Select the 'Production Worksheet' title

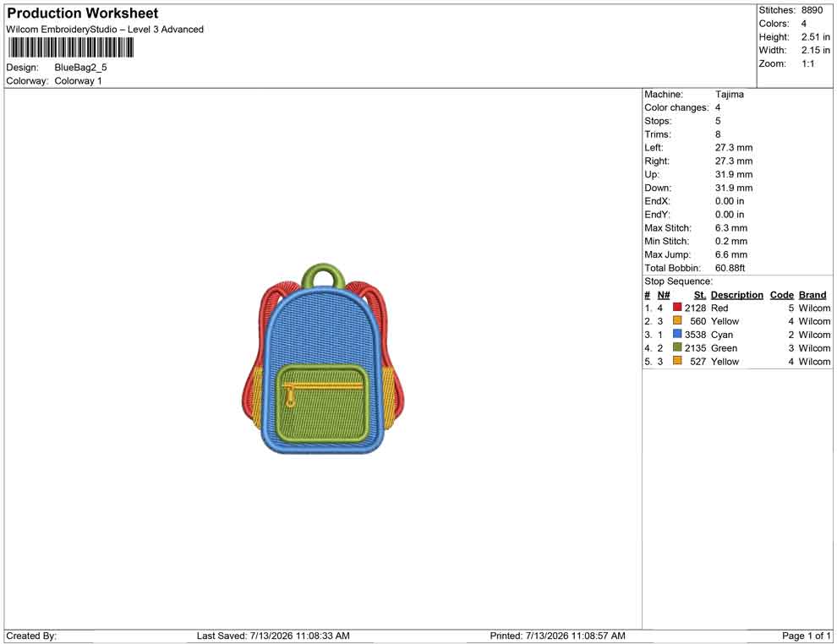coord(83,14)
